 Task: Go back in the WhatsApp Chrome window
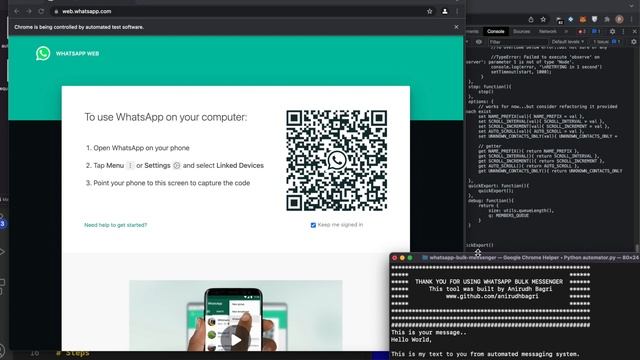coord(17,11)
